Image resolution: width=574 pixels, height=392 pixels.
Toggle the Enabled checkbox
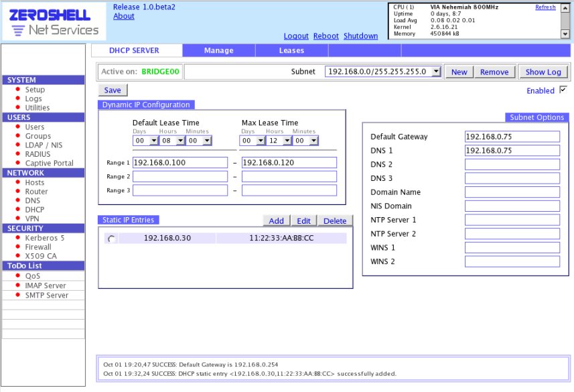563,89
